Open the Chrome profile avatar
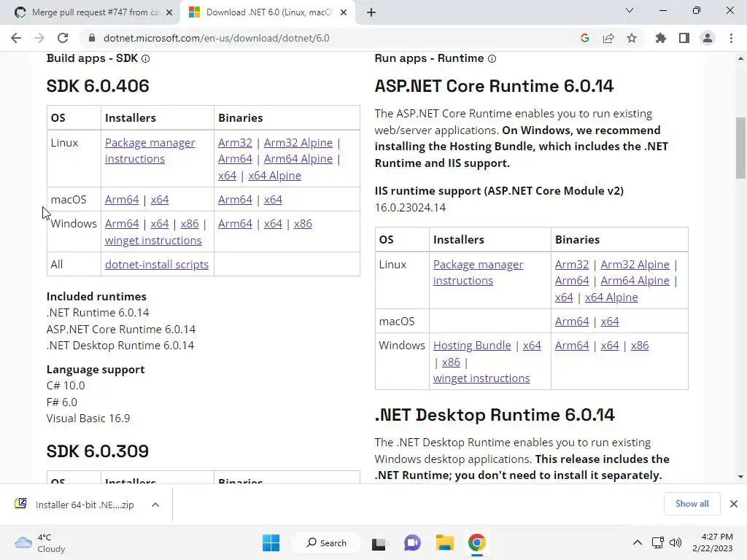 pos(708,38)
